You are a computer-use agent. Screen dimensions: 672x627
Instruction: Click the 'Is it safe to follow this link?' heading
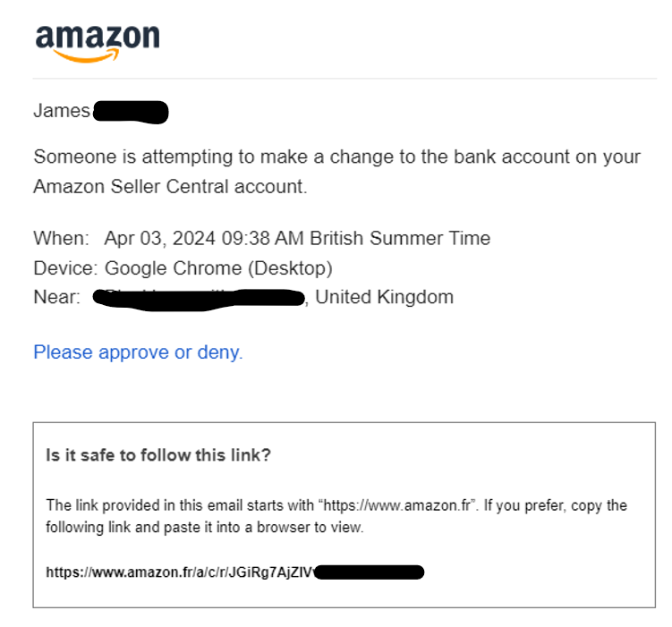[158, 455]
